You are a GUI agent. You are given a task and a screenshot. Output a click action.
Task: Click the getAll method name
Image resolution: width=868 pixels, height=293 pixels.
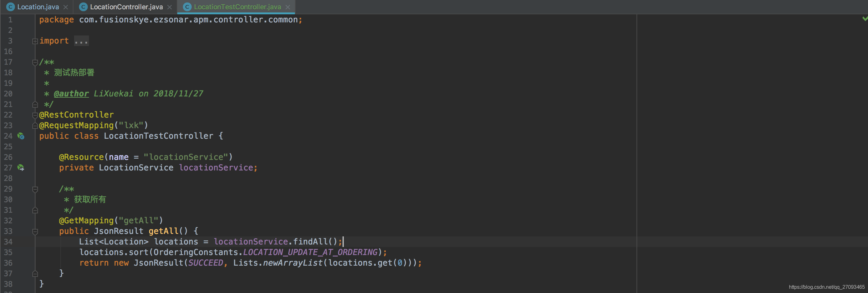[x=163, y=231]
